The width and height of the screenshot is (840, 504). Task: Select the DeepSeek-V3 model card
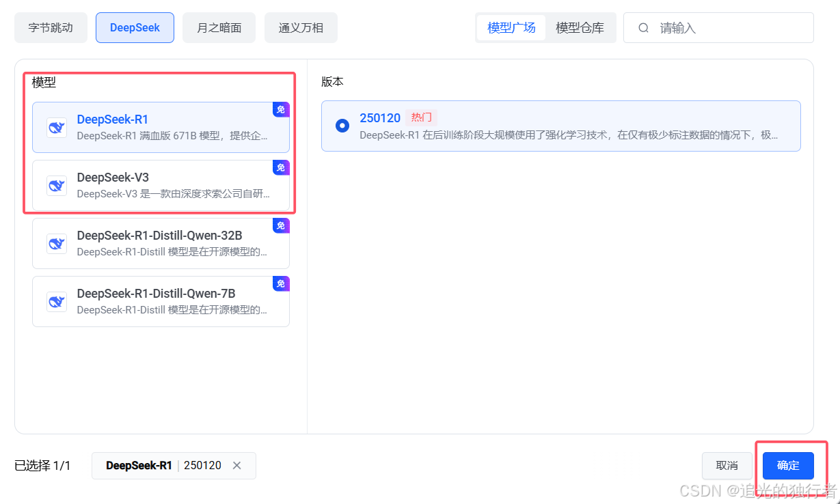point(161,185)
